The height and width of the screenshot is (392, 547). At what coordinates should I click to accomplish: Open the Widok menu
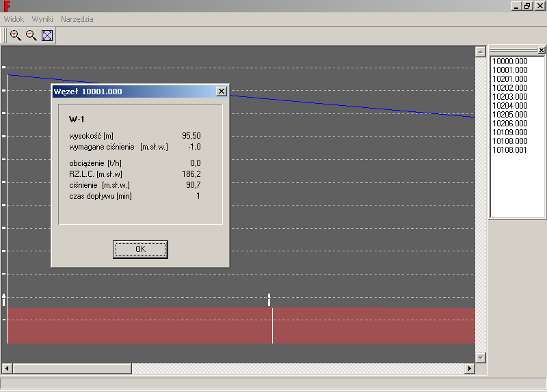[x=14, y=19]
